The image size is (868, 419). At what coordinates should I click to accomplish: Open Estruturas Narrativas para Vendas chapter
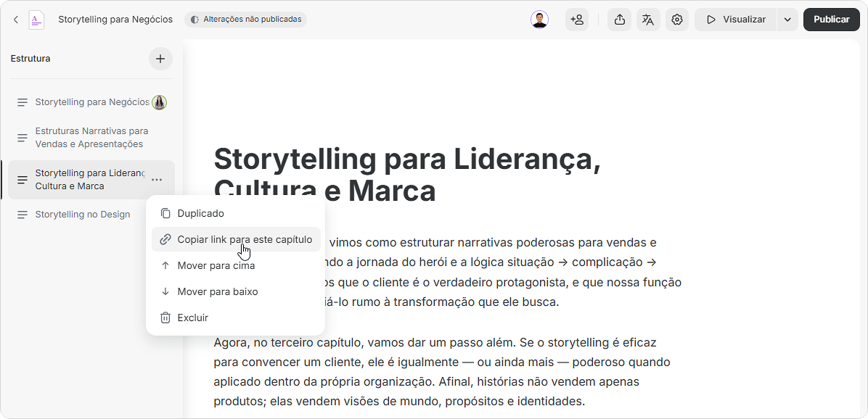91,138
